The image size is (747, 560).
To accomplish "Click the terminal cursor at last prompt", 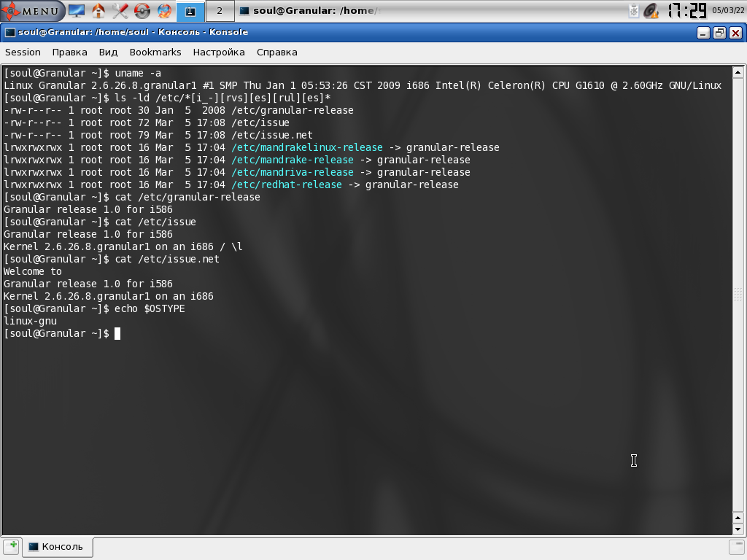I will [x=117, y=333].
